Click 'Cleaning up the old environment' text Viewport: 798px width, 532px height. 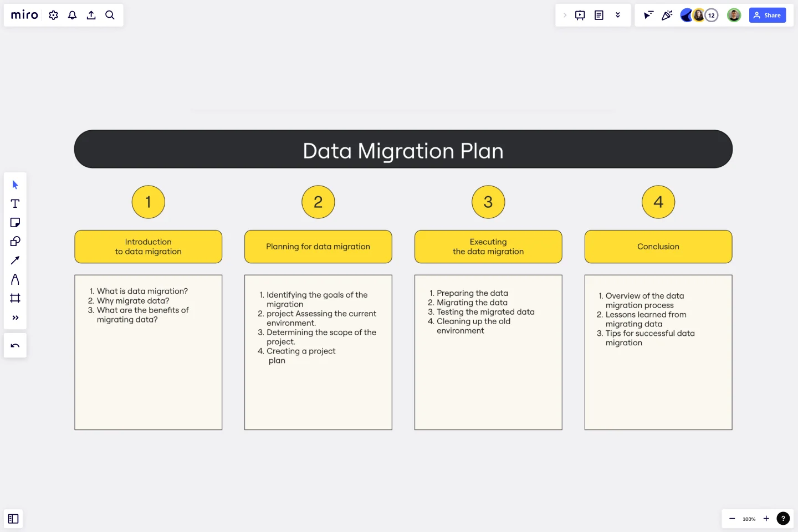coord(473,326)
